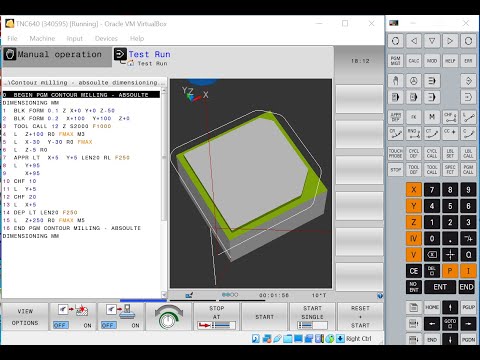Click the backspace key on keypad
The height and width of the screenshot is (360, 480).
click(x=432, y=255)
